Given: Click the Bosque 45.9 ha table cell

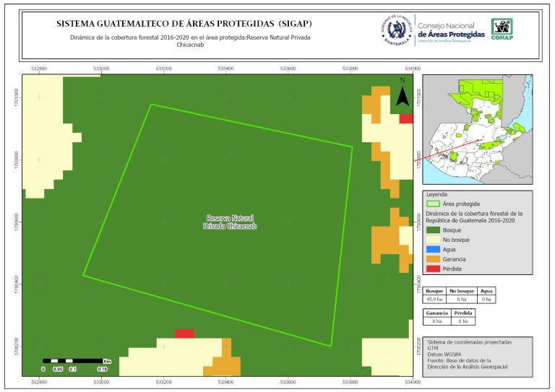Looking at the screenshot, I should (434, 298).
